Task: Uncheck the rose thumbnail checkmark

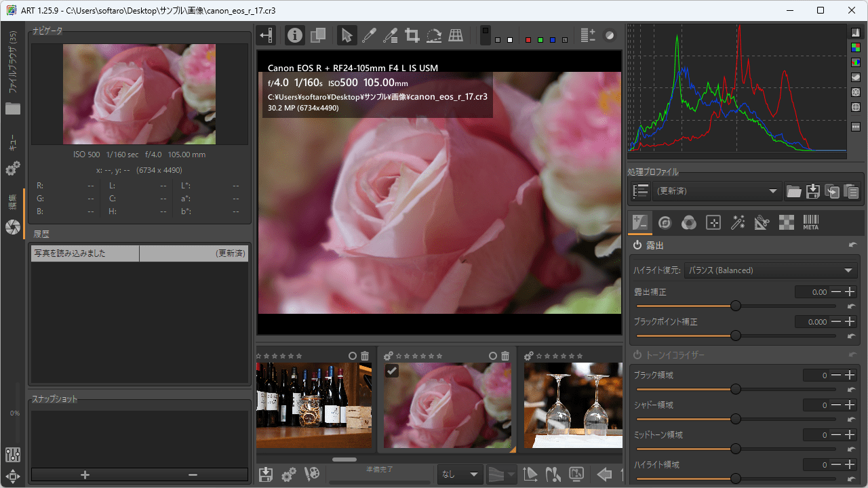Action: pyautogui.click(x=392, y=370)
